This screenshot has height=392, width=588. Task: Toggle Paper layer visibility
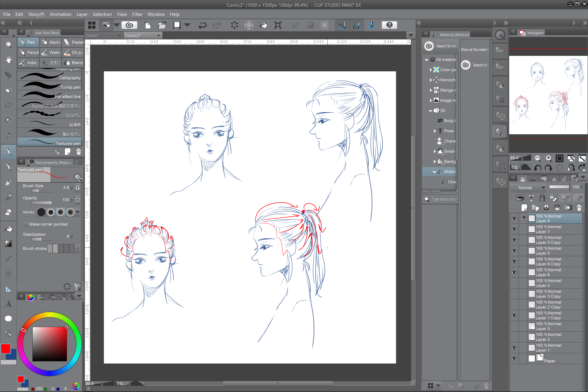coord(514,358)
